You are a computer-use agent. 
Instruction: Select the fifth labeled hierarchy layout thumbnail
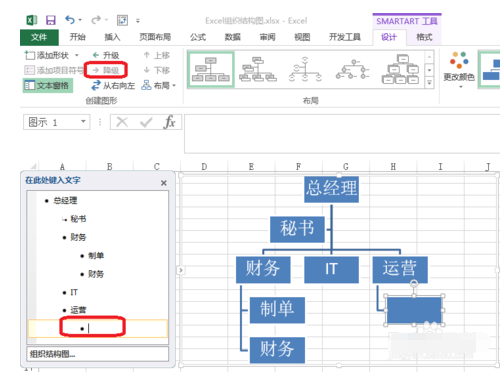[400, 70]
